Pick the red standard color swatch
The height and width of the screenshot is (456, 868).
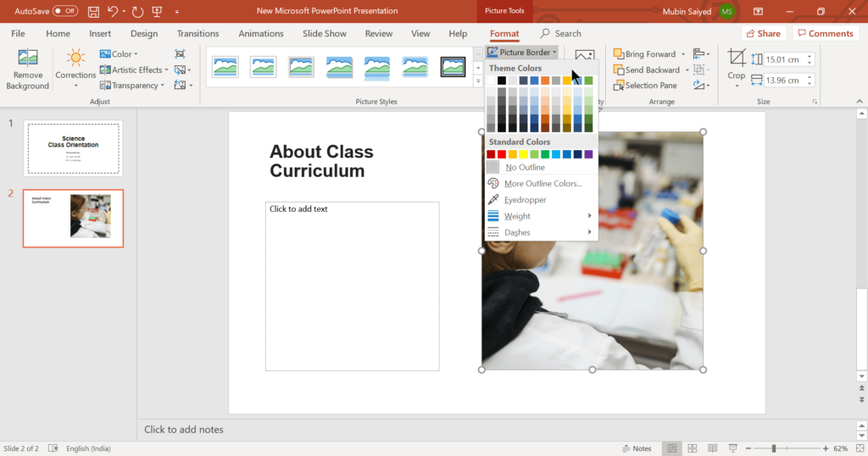pos(503,154)
